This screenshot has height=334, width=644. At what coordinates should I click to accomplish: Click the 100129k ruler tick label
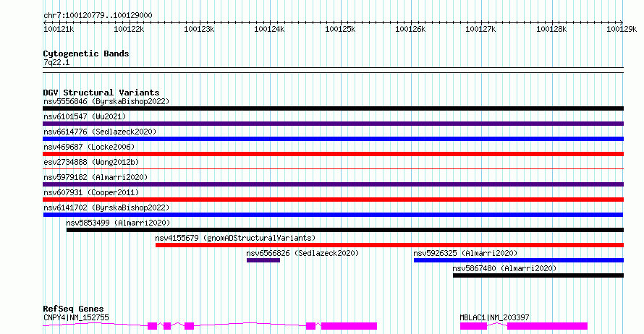pos(622,29)
